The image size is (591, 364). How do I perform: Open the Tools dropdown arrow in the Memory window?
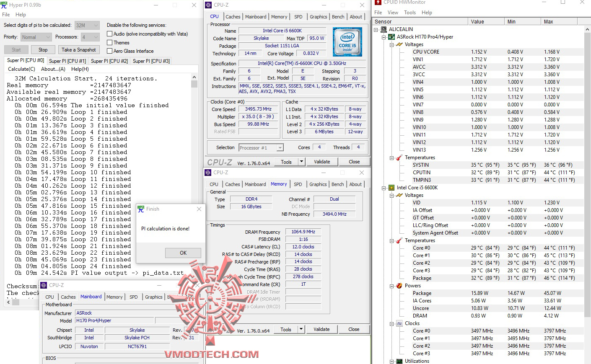coord(301,329)
